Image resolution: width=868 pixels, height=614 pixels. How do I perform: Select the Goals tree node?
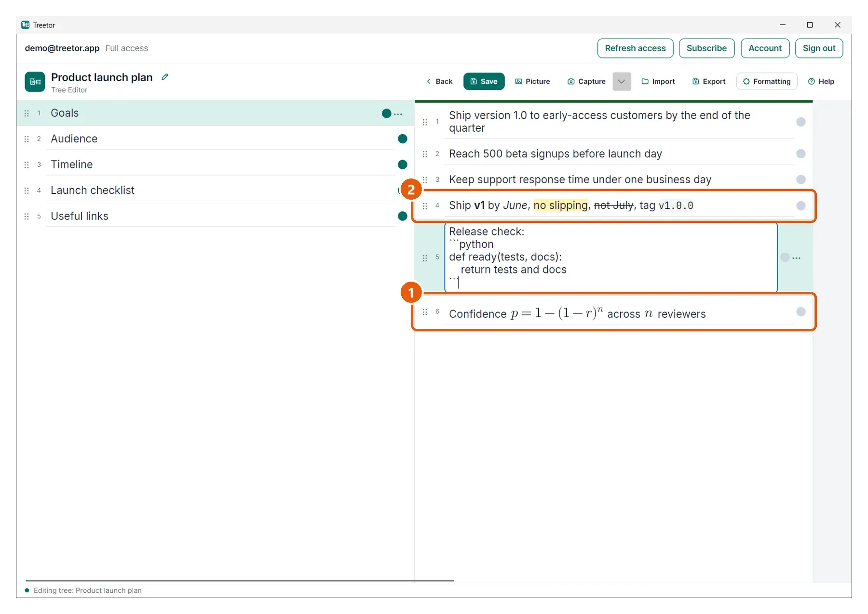click(x=215, y=113)
